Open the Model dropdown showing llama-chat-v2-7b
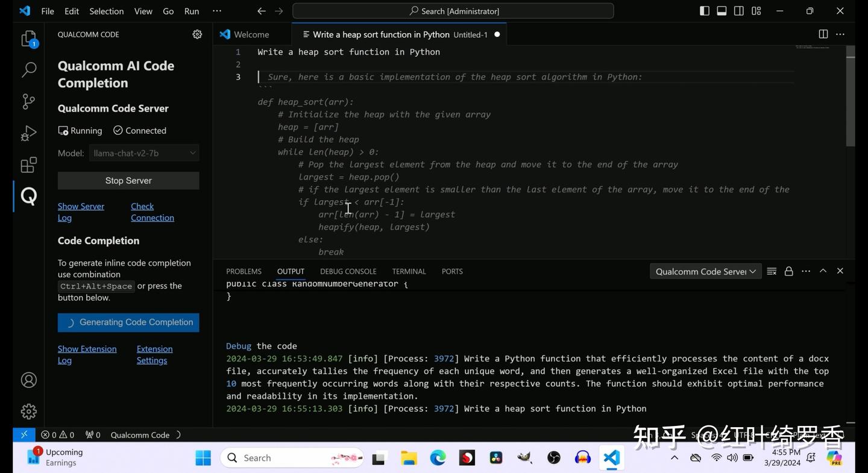 pos(144,153)
